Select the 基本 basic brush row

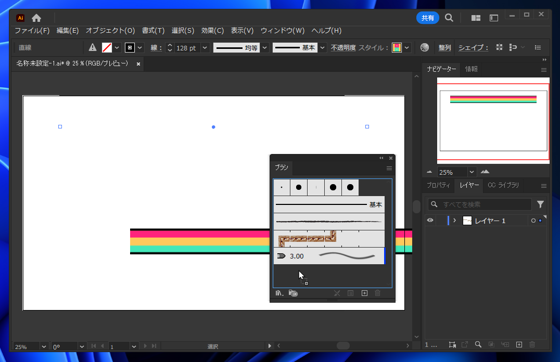[x=329, y=205]
